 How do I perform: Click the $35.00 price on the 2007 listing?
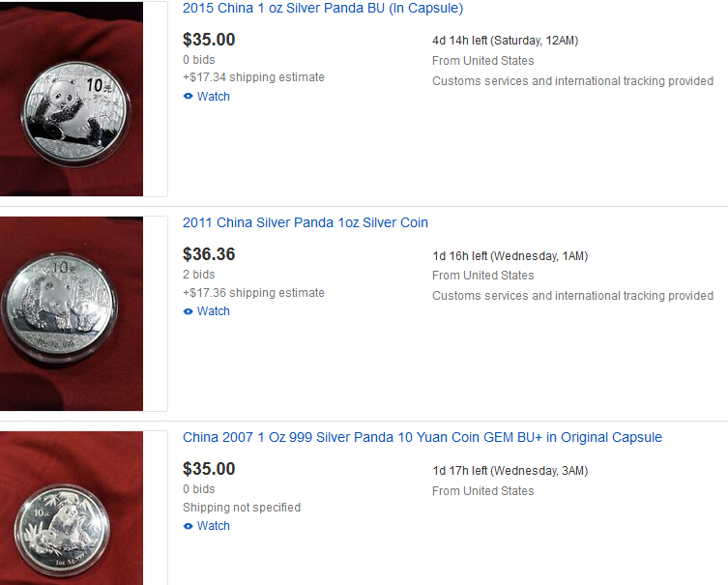(x=209, y=469)
